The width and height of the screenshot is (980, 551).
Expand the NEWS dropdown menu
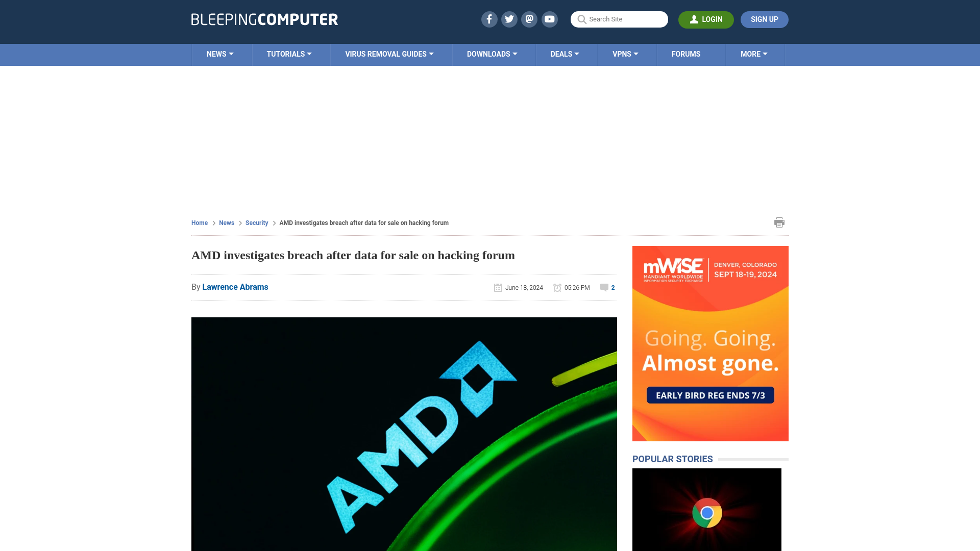[x=220, y=54]
